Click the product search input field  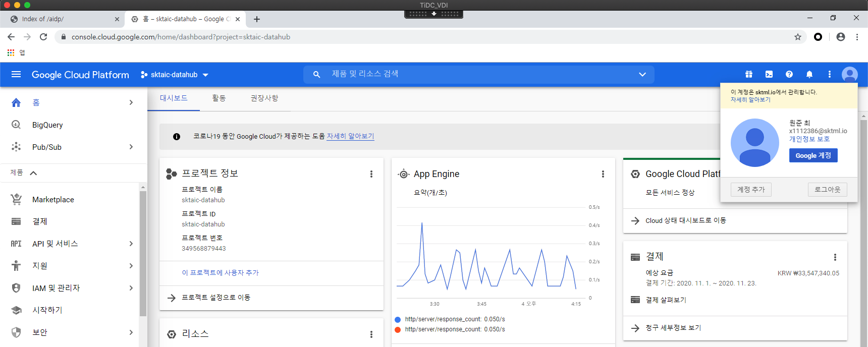(x=474, y=75)
